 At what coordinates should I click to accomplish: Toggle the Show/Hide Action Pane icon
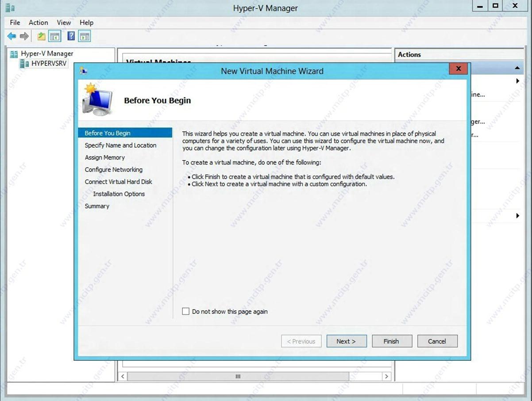85,36
